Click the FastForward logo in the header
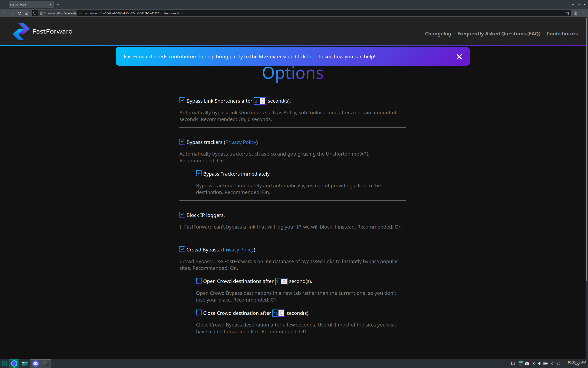Image resolution: width=588 pixels, height=368 pixels. point(21,31)
